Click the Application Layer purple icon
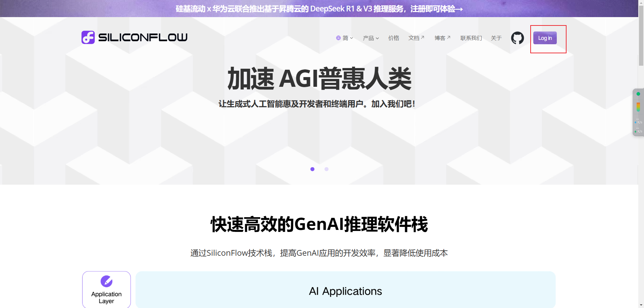The width and height of the screenshot is (644, 308). (106, 281)
